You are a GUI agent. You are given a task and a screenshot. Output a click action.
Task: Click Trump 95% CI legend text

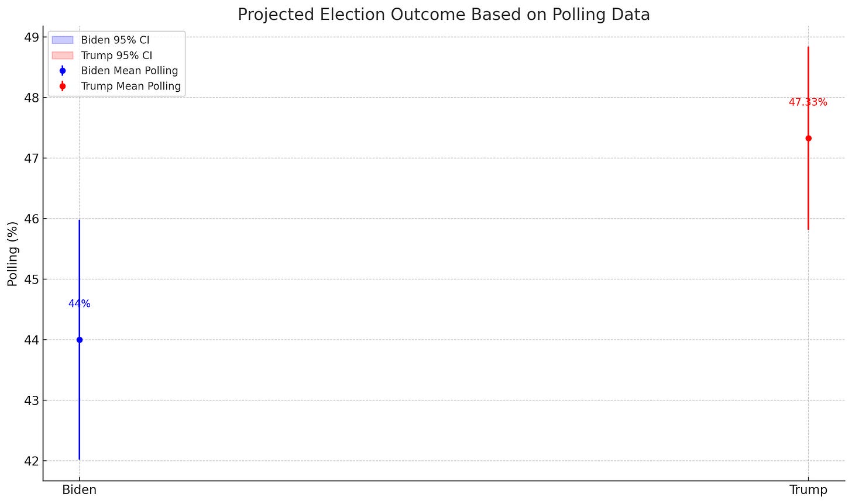(x=116, y=56)
